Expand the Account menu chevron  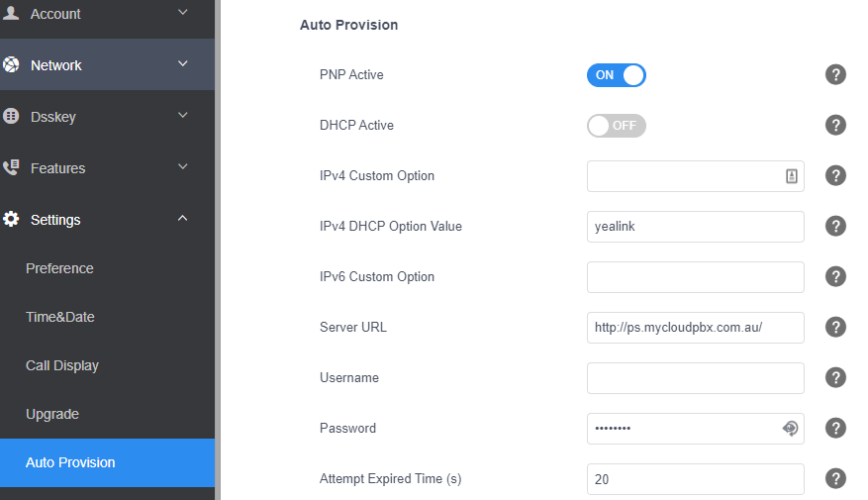pyautogui.click(x=183, y=12)
